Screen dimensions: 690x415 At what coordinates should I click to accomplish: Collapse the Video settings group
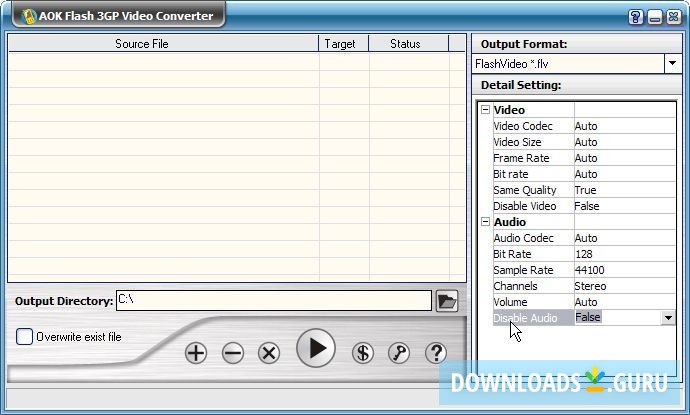485,110
